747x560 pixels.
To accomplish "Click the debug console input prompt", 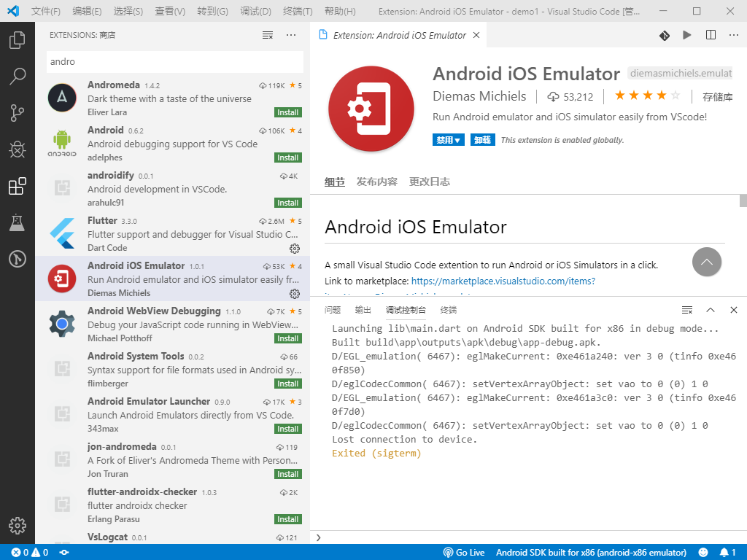I will [528, 537].
